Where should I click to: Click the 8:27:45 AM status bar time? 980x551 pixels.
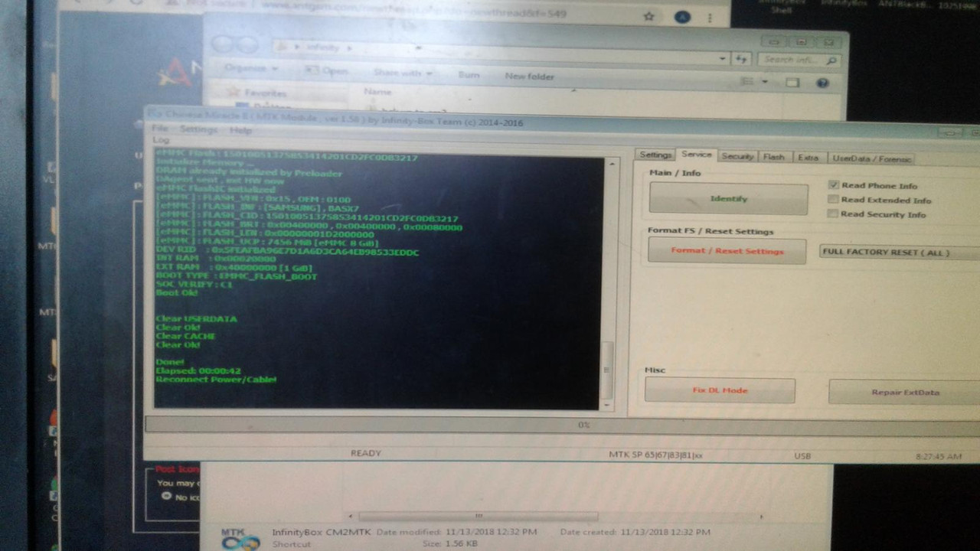click(939, 457)
